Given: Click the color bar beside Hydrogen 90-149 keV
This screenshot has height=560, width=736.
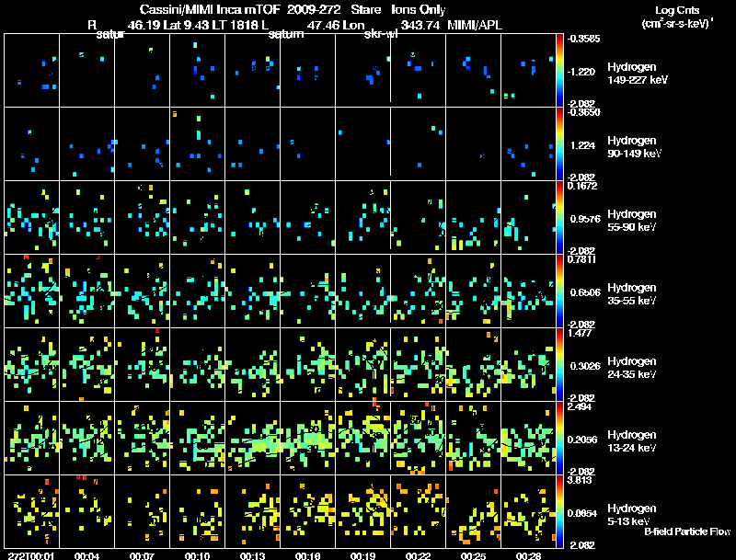Looking at the screenshot, I should click(x=559, y=144).
